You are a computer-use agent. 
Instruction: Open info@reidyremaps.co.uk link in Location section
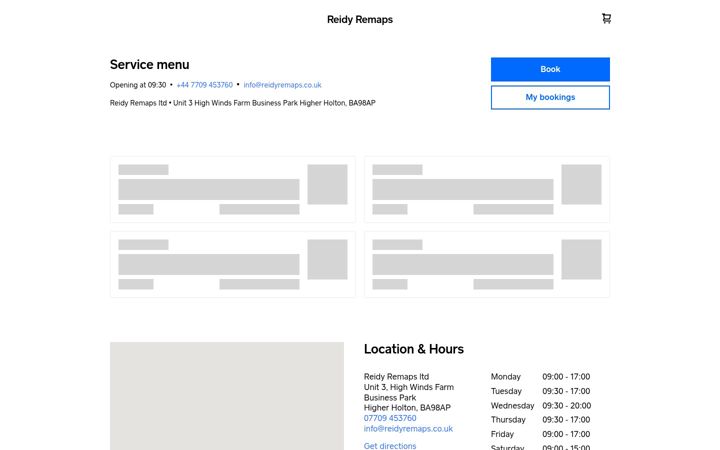click(408, 428)
